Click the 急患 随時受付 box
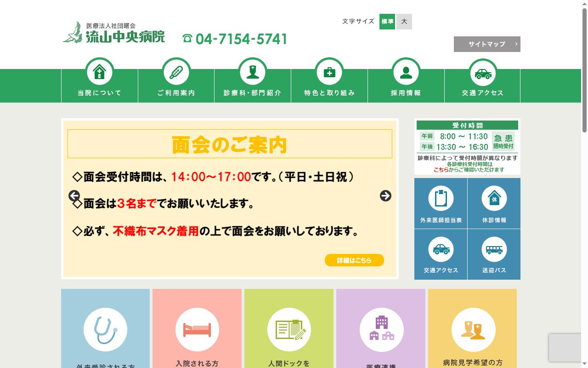The height and width of the screenshot is (368, 588). pos(503,141)
